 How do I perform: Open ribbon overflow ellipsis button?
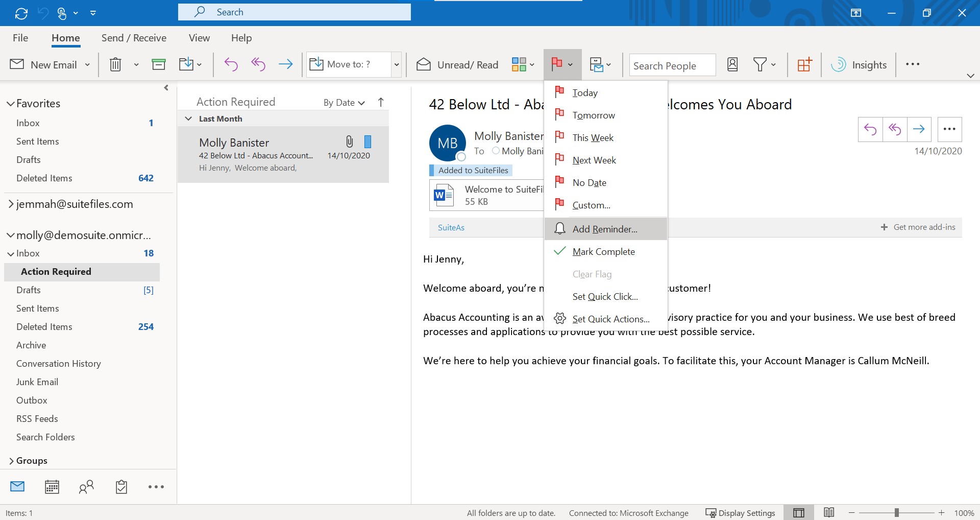[x=913, y=64]
